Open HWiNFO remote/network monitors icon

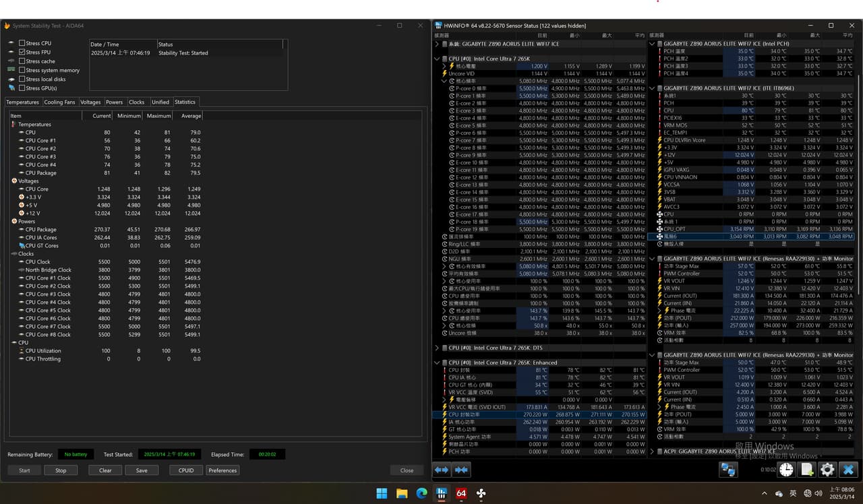(x=727, y=470)
